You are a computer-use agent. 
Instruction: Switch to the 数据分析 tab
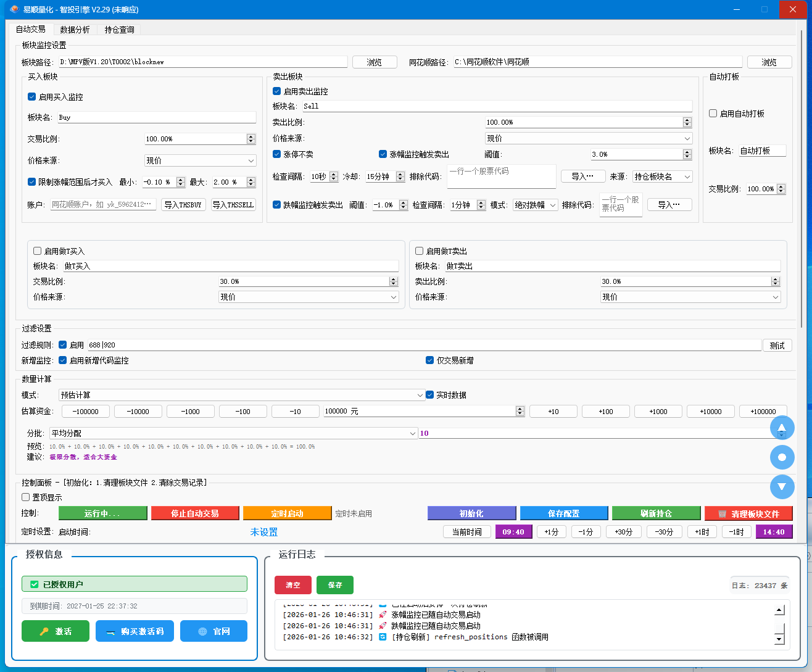75,30
